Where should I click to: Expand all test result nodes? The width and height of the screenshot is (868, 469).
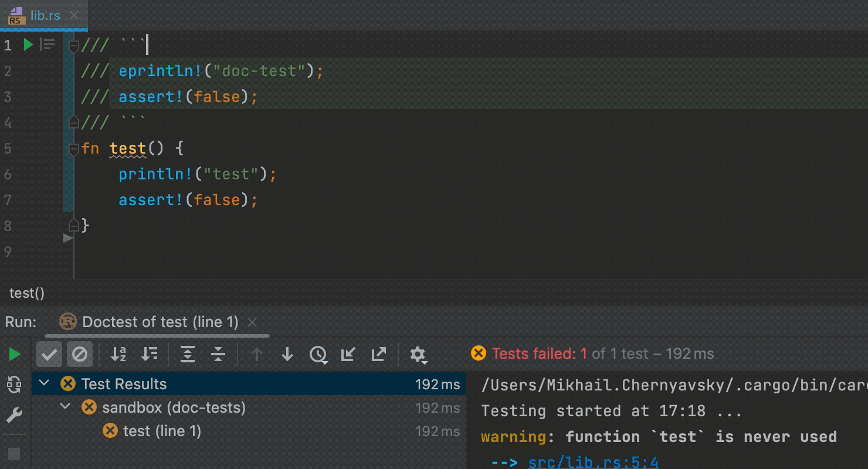pyautogui.click(x=188, y=354)
